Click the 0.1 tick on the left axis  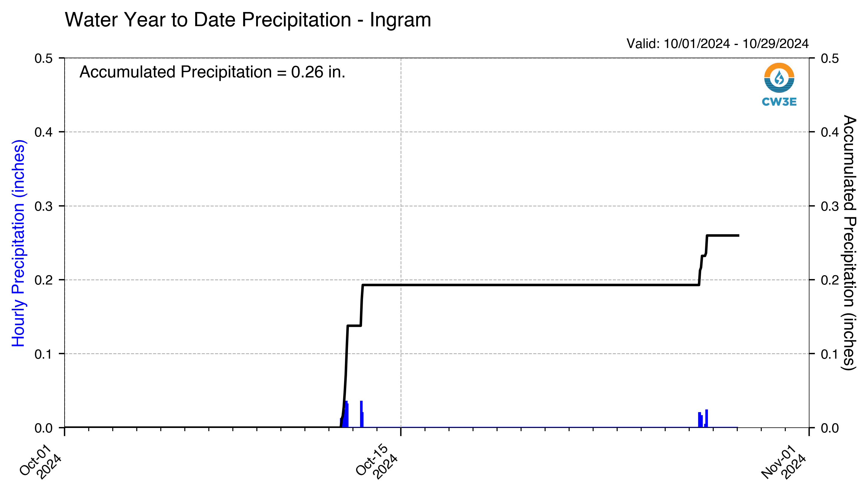(x=44, y=354)
